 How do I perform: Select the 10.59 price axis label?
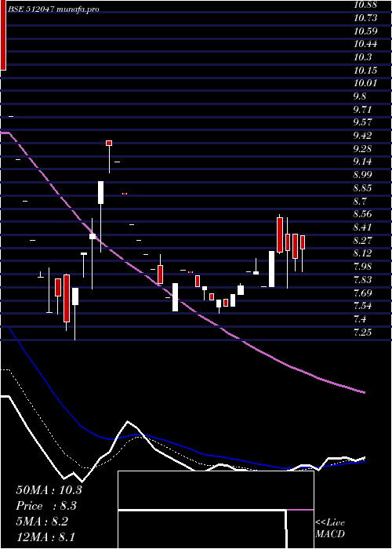(365, 31)
